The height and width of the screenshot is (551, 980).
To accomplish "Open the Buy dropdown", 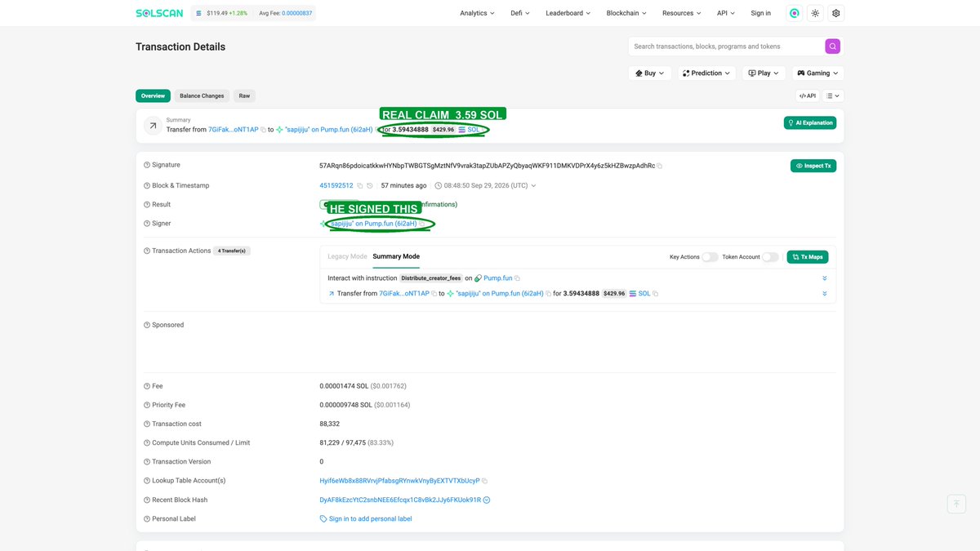I will [x=650, y=73].
